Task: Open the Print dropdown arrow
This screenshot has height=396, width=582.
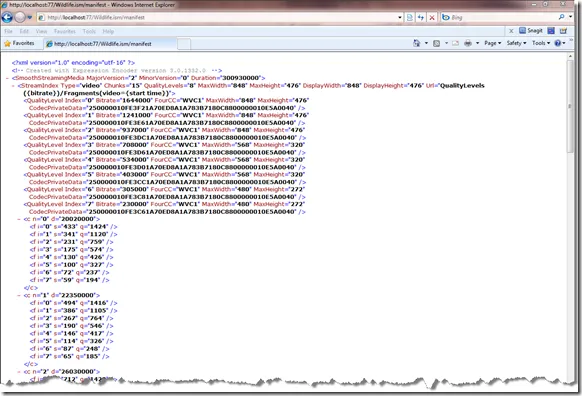Action: click(477, 43)
